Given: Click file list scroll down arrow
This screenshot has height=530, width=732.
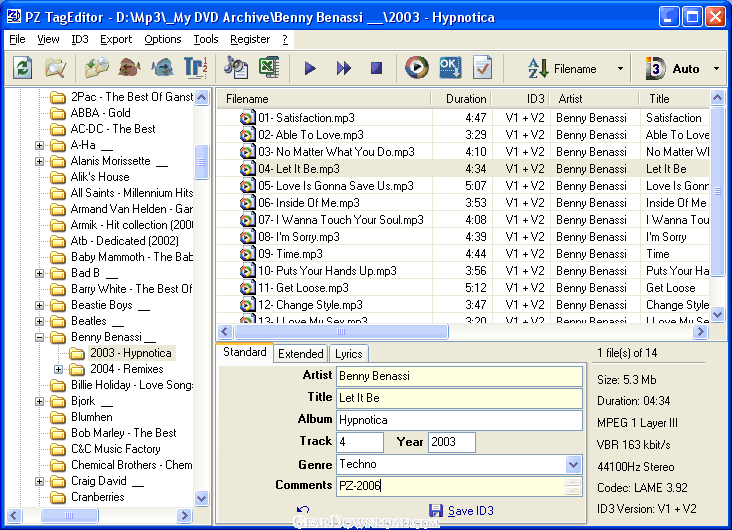Looking at the screenshot, I should [718, 315].
